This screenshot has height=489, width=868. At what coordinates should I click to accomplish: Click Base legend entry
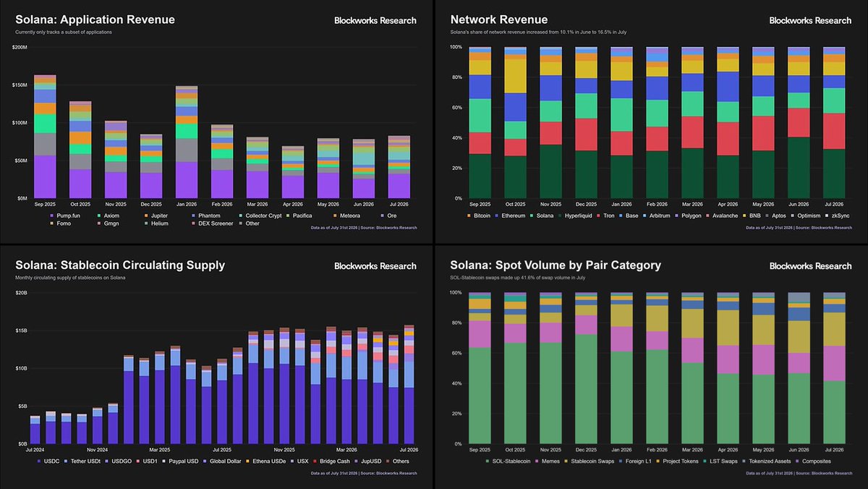click(x=628, y=216)
